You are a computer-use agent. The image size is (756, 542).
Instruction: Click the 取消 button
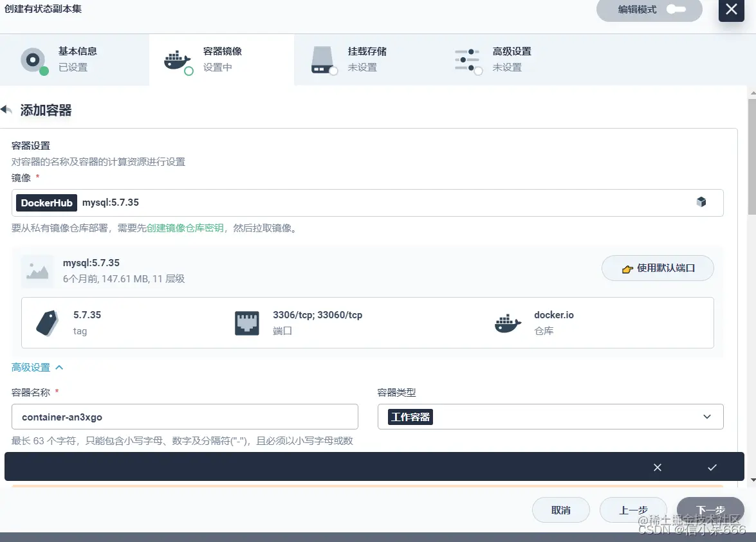click(x=561, y=510)
